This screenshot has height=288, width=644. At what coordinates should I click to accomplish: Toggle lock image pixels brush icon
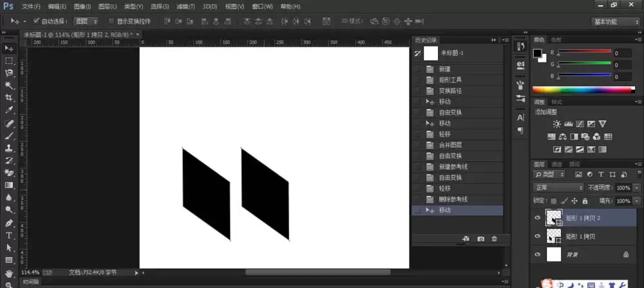(x=564, y=201)
